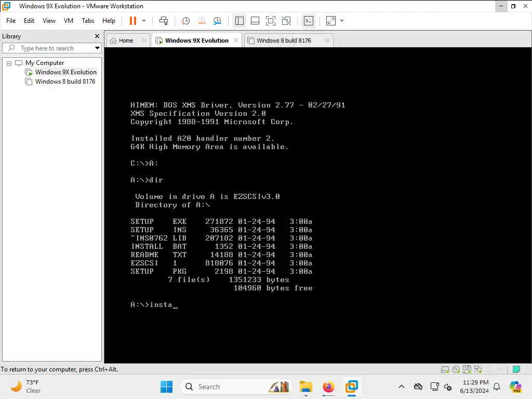
Task: Toggle Unity mode icon in toolbar
Action: point(286,21)
